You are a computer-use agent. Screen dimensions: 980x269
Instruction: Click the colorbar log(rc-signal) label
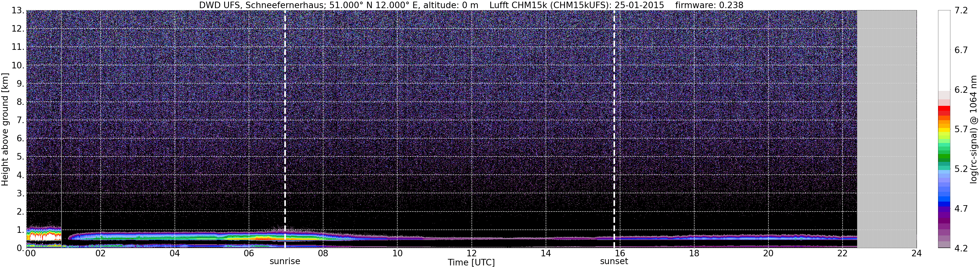(974, 129)
